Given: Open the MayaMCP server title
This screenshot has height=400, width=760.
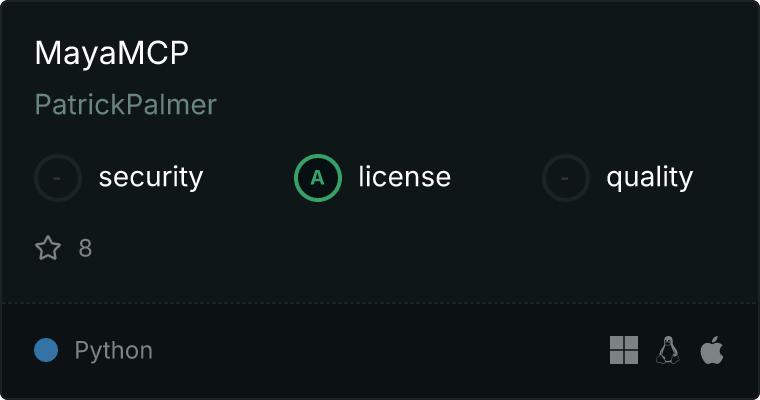Looking at the screenshot, I should pyautogui.click(x=111, y=53).
